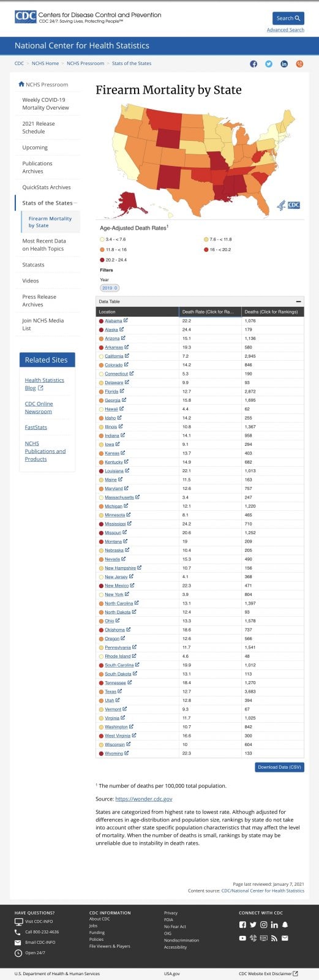The width and height of the screenshot is (319, 980).
Task: Click the LinkedIn share icon near breadcrumbs
Action: pos(284,64)
